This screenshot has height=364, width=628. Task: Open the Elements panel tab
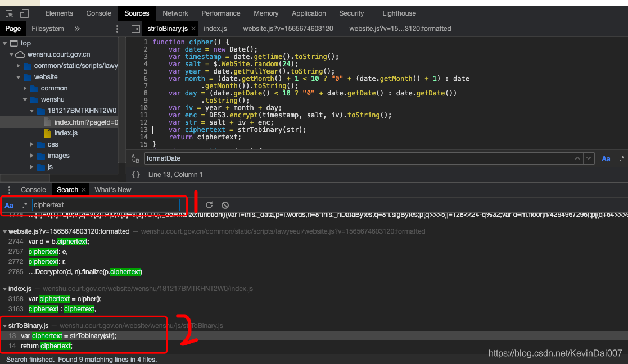tap(59, 13)
